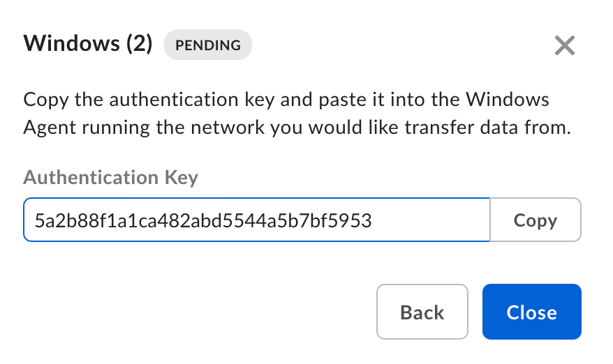The width and height of the screenshot is (613, 364).
Task: Click the "Windows (2)" dialog title
Action: coord(88,45)
